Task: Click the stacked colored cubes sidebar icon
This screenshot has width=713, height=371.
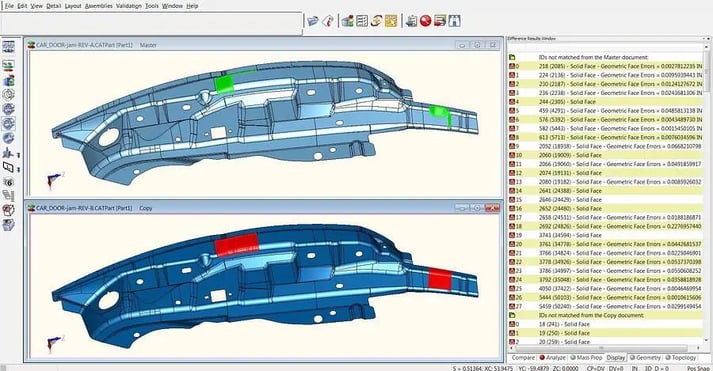Action: (8, 80)
